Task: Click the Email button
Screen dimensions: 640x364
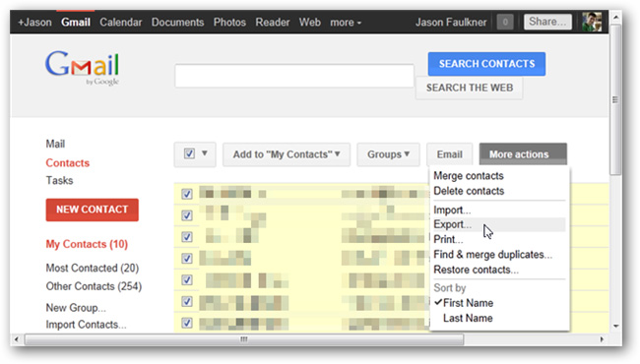Action: point(449,154)
